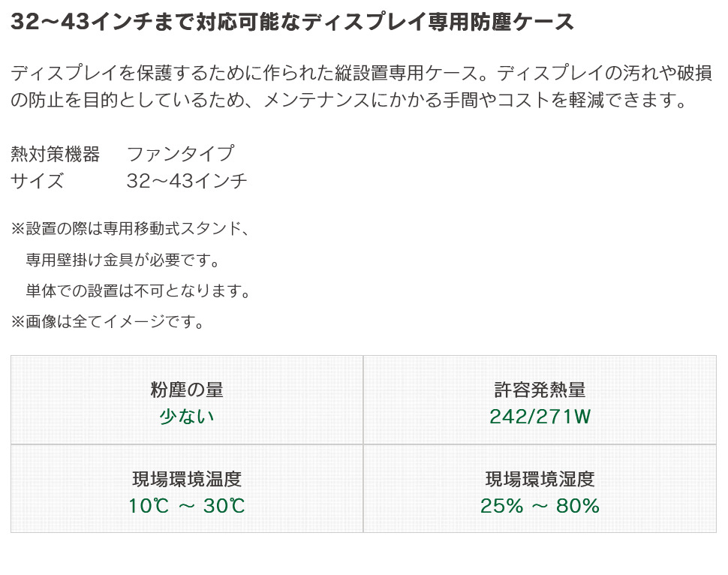Click the 専用壁掛け金具が必要です line
The height and width of the screenshot is (575, 728).
(x=122, y=260)
